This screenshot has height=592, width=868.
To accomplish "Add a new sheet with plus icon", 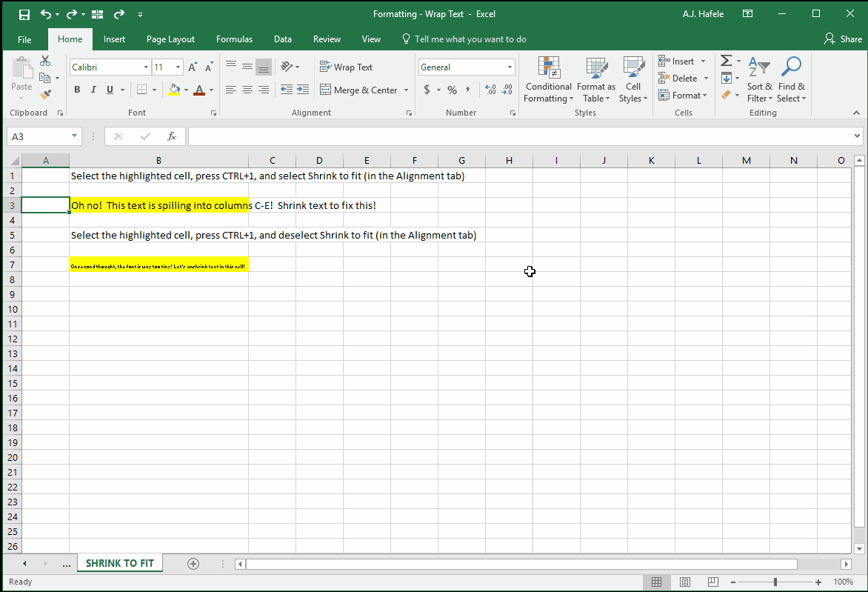I will [x=193, y=564].
